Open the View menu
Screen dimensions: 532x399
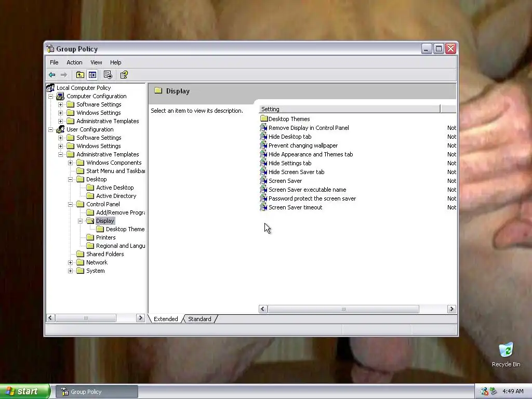tap(96, 62)
